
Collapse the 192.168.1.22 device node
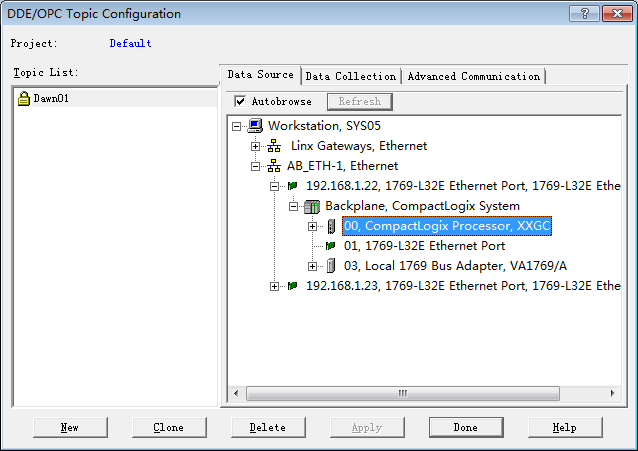[275, 186]
